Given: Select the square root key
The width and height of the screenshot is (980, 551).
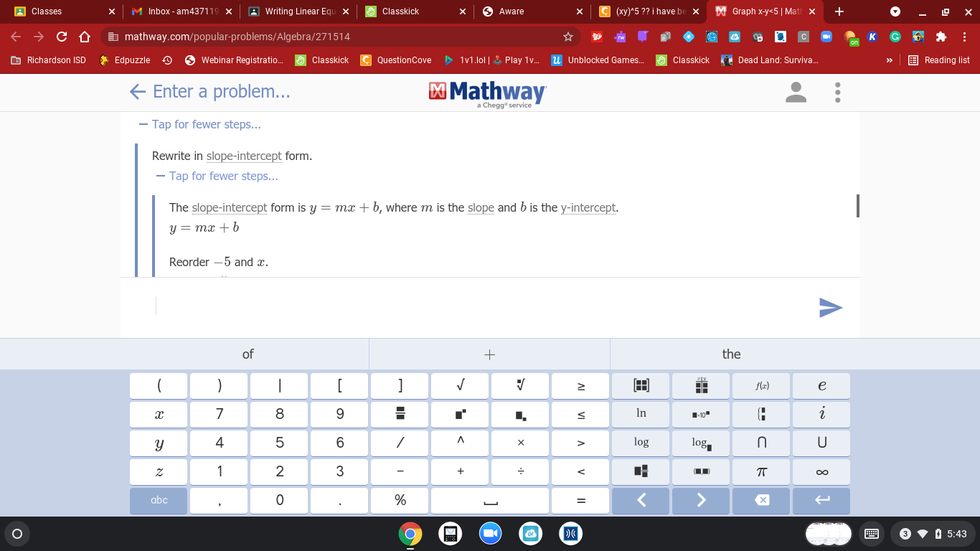Looking at the screenshot, I should (460, 385).
